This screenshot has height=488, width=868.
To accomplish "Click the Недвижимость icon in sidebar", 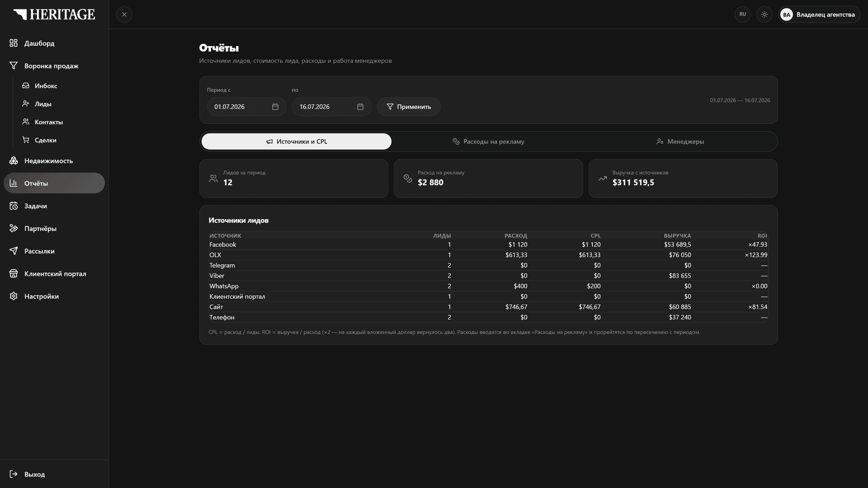I will pyautogui.click(x=14, y=160).
